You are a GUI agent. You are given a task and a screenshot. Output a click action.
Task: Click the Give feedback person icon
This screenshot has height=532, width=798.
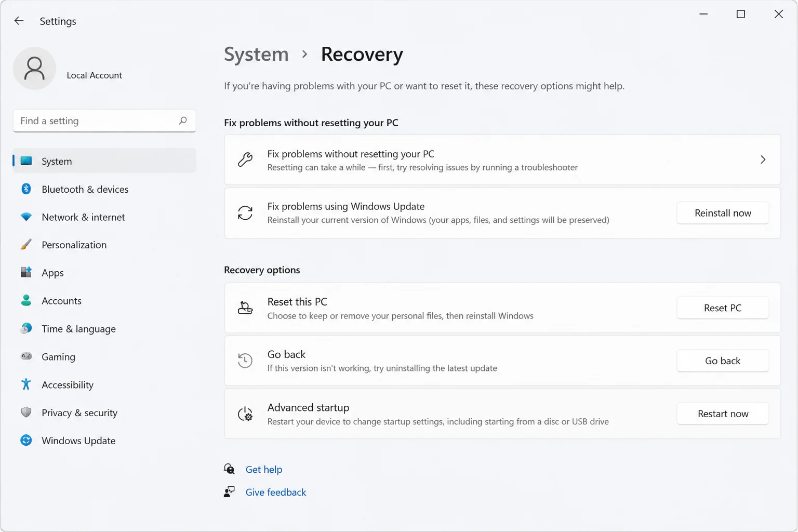coord(229,491)
